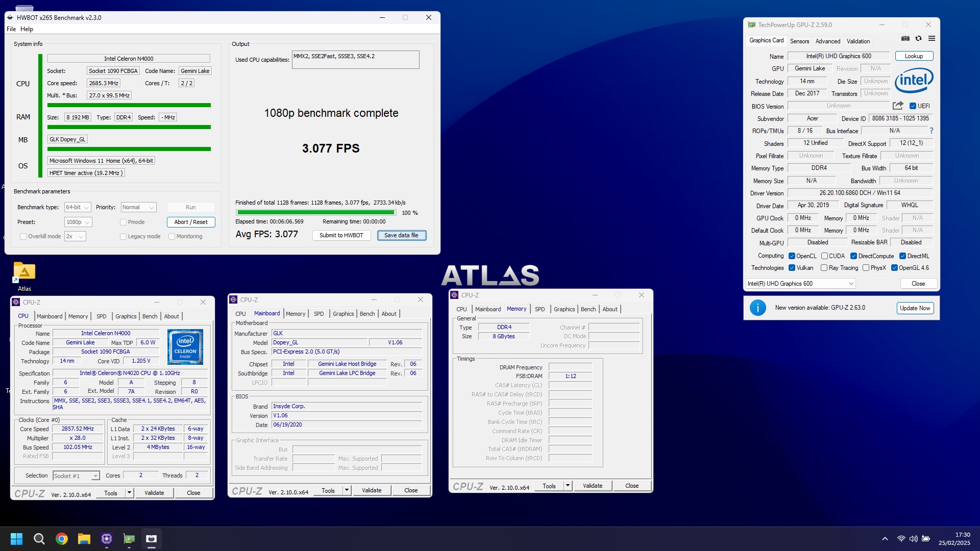The image size is (980, 551).
Task: Open the SPD tab in CPU-Z Memory window
Action: [540, 309]
